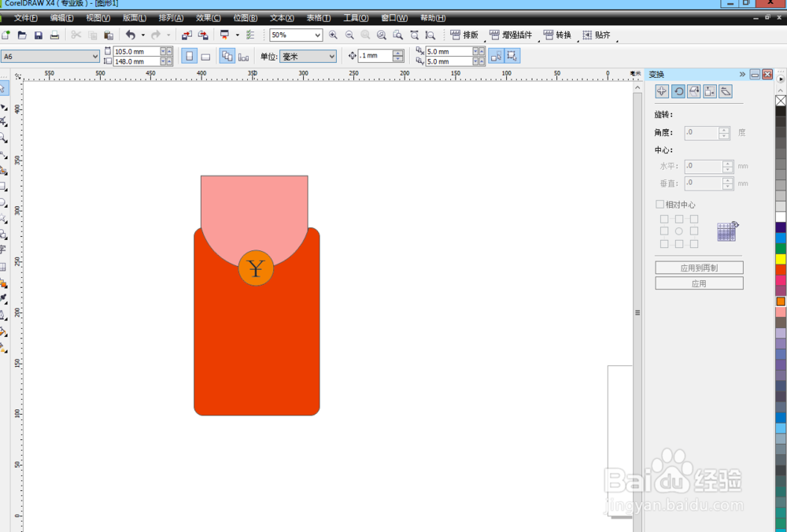This screenshot has height=532, width=787.
Task: Check the bottom-left anchor point box
Action: (664, 244)
